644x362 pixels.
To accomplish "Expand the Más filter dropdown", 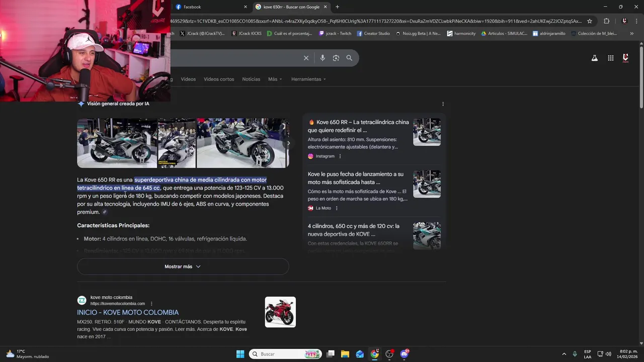I will pos(275,79).
